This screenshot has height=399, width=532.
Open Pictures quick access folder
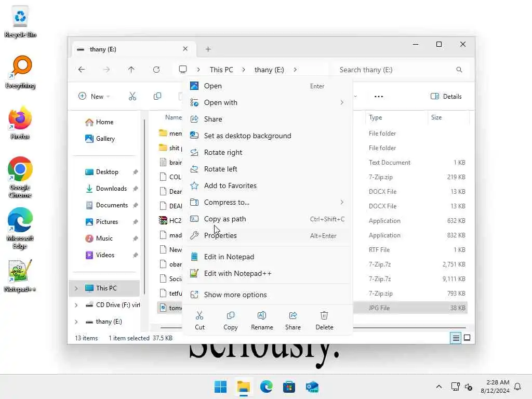107,222
